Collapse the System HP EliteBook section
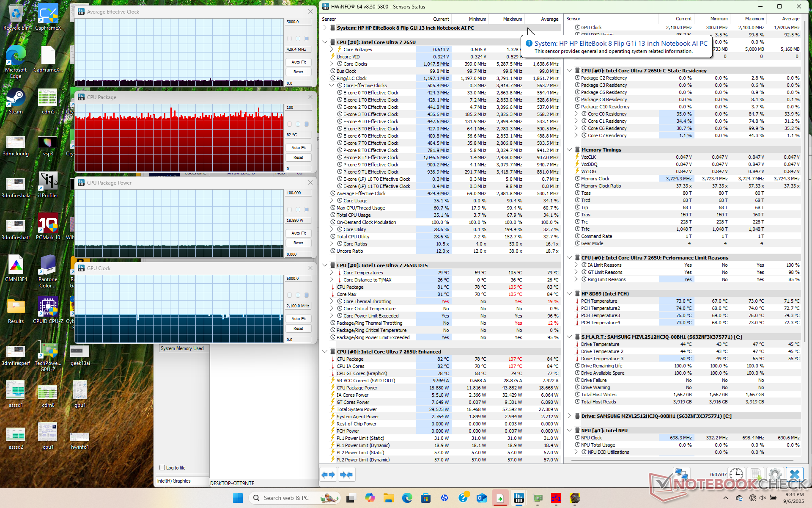 point(325,28)
